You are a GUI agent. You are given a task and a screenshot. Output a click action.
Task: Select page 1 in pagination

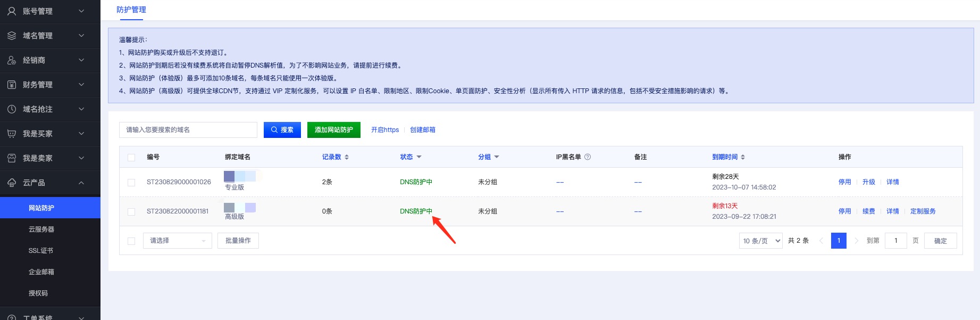click(839, 241)
